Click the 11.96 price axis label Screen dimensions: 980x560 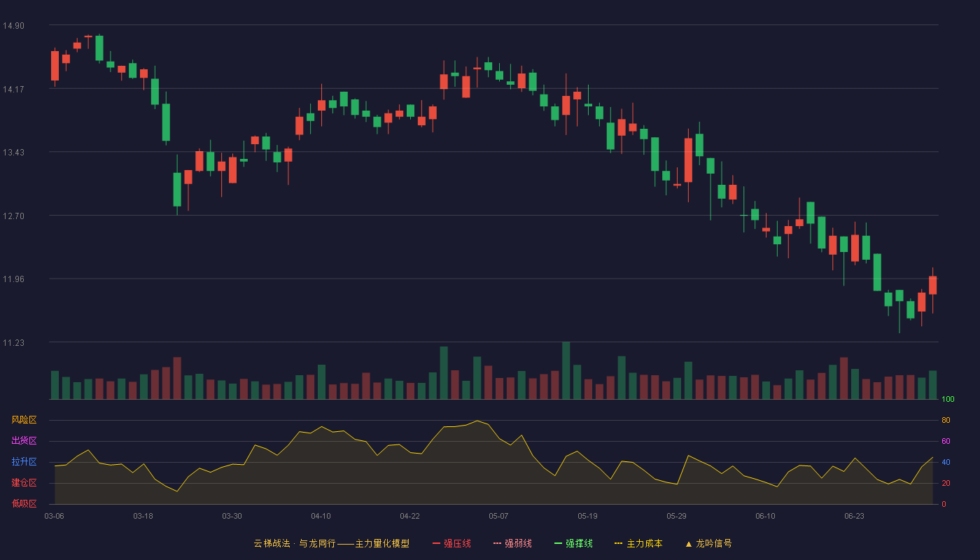(x=13, y=279)
